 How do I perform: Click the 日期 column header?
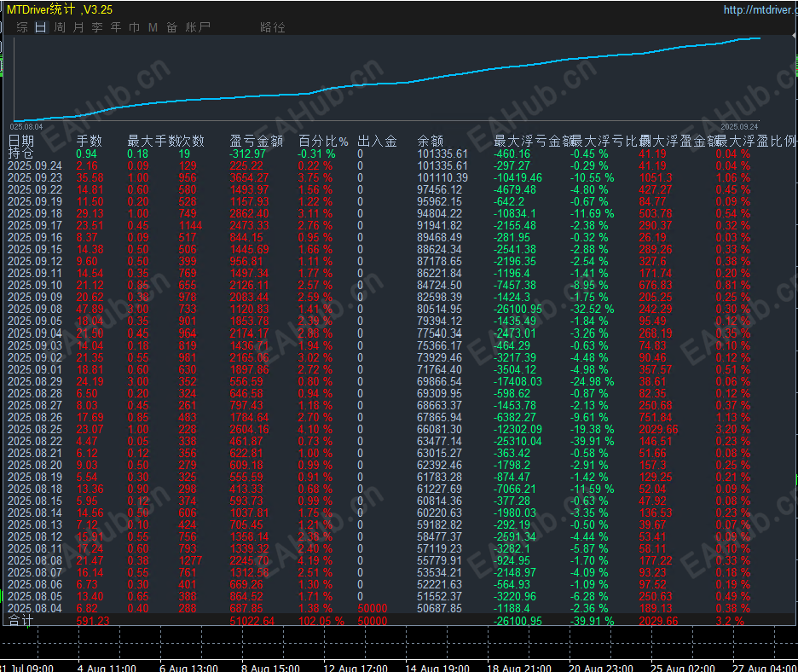[x=20, y=141]
